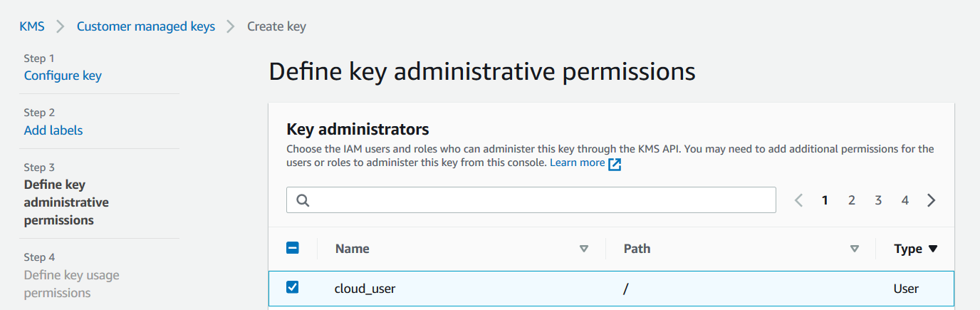Sort by the Path column arrow

pos(855,249)
